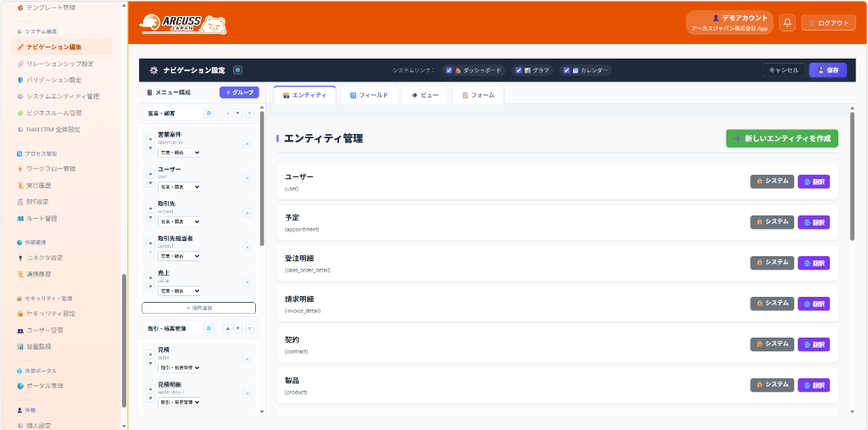Click the lock icon of セキュリティ設定
Screen dimensions: 868x430
tap(20, 314)
